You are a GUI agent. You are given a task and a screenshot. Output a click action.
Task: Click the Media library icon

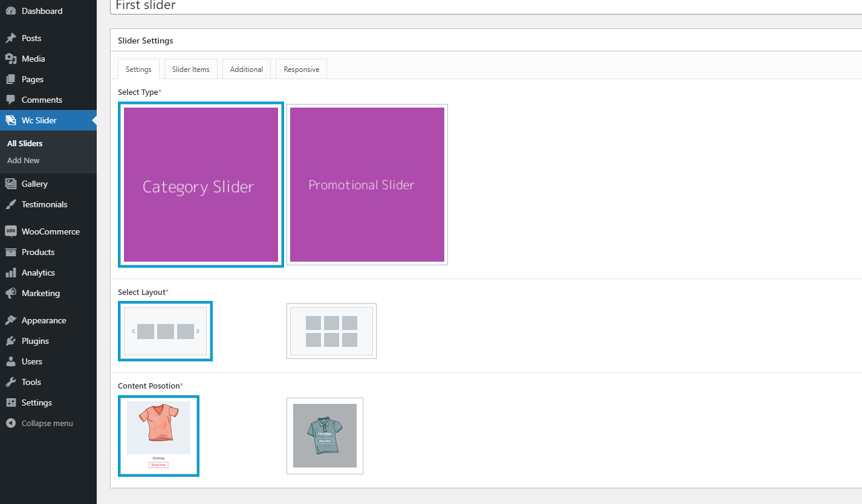(x=11, y=59)
